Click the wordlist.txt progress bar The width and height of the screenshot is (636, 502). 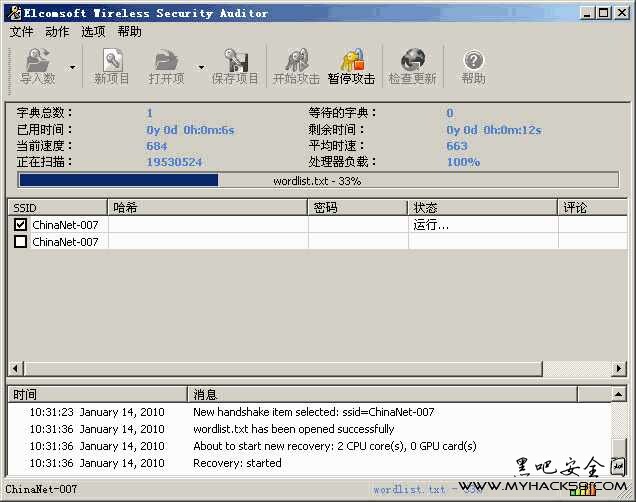[316, 181]
